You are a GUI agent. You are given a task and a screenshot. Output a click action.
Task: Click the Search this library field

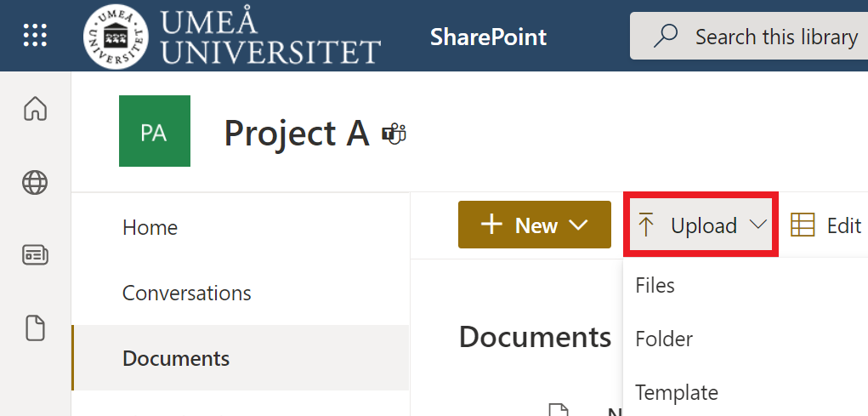tap(749, 36)
